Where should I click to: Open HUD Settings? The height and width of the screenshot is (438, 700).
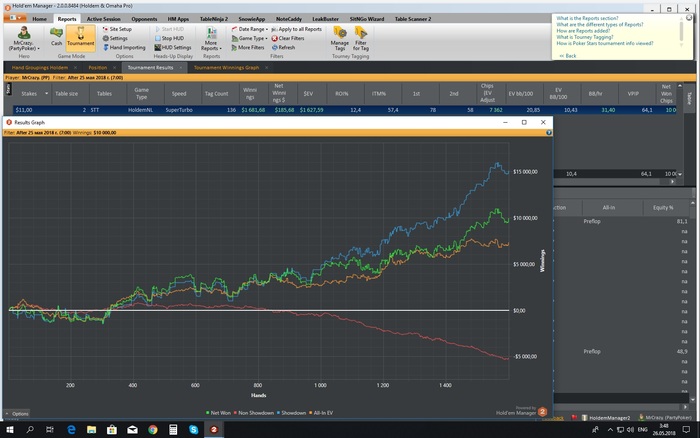(173, 47)
